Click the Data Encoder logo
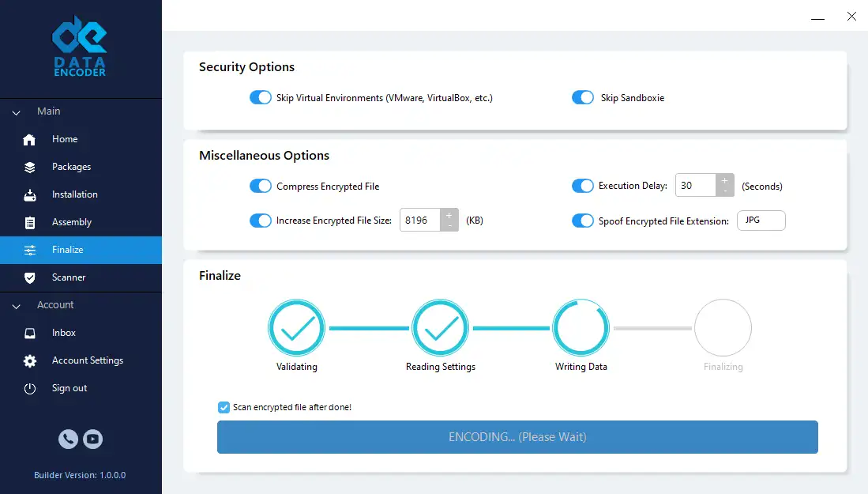Image resolution: width=868 pixels, height=494 pixels. (80, 46)
